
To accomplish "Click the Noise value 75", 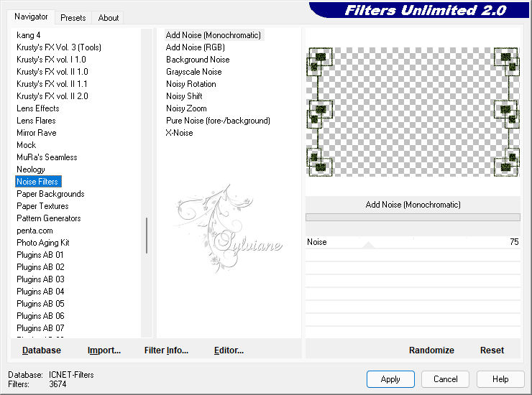I will (x=514, y=242).
